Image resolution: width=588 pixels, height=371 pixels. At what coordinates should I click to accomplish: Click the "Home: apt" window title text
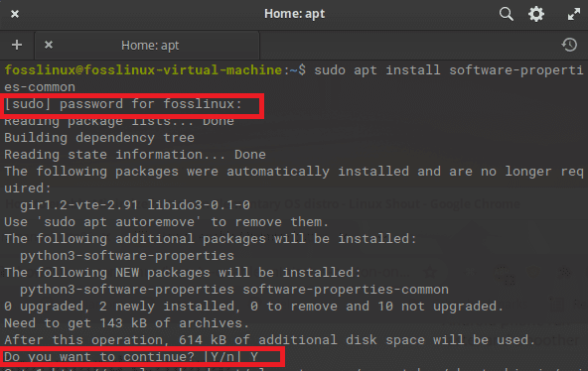click(294, 14)
